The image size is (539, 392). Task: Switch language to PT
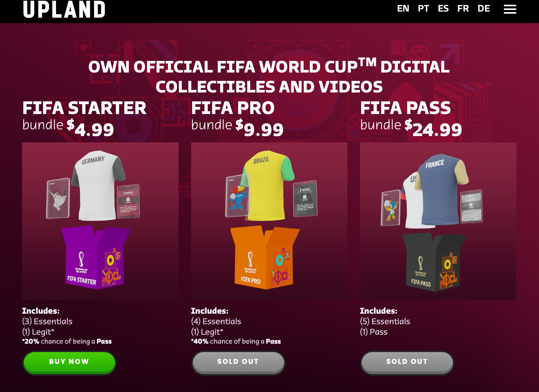tap(423, 9)
